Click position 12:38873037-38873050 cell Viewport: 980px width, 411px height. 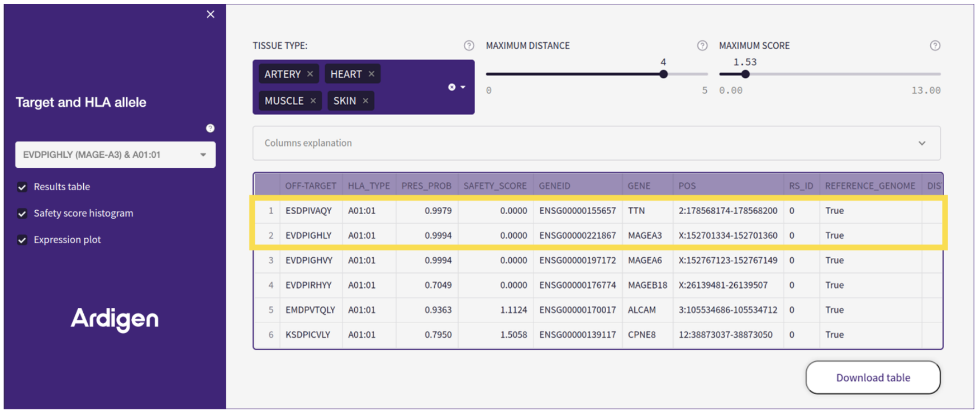click(x=728, y=335)
